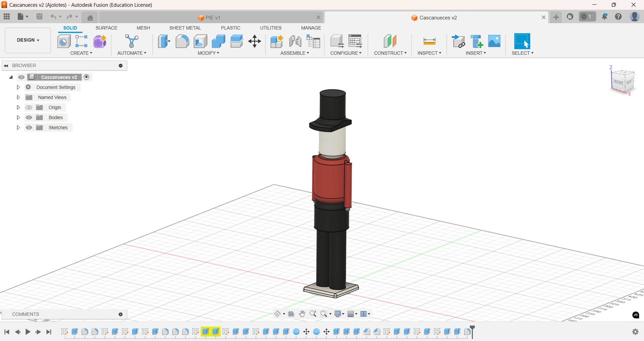Select the Offset Plane construct tool
The height and width of the screenshot is (341, 644).
tap(390, 42)
